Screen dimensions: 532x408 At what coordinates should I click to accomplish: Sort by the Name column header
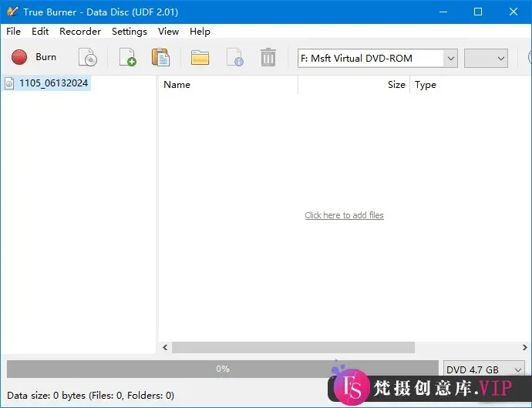[228, 85]
